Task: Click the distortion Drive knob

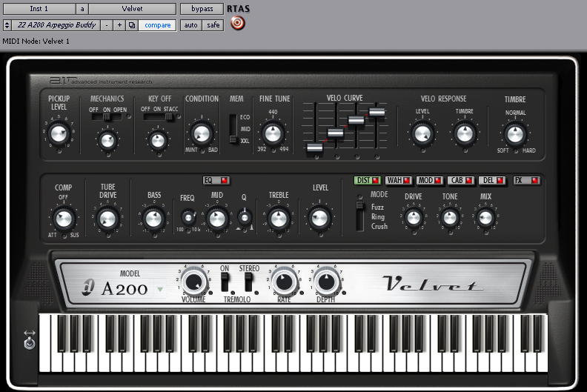Action: [x=414, y=218]
